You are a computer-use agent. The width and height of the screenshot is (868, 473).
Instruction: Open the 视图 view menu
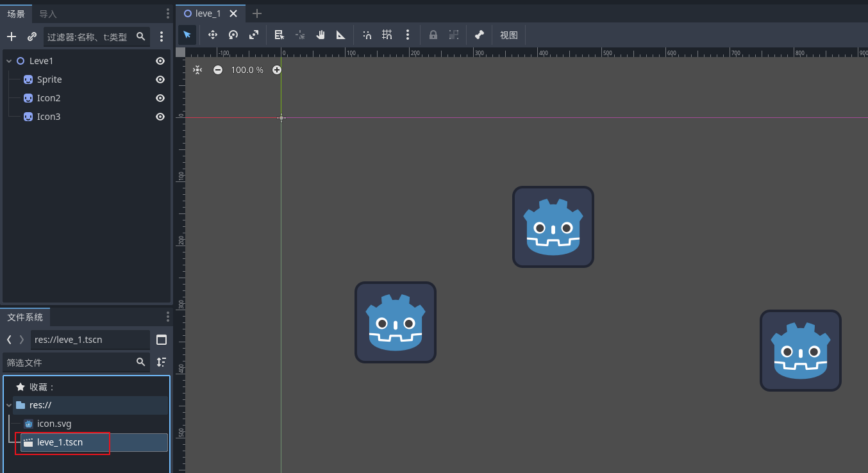(509, 35)
